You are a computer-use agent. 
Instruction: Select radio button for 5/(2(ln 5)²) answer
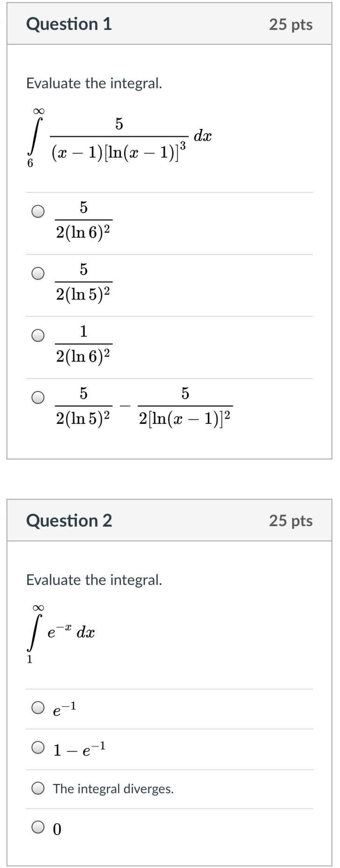pyautogui.click(x=38, y=273)
